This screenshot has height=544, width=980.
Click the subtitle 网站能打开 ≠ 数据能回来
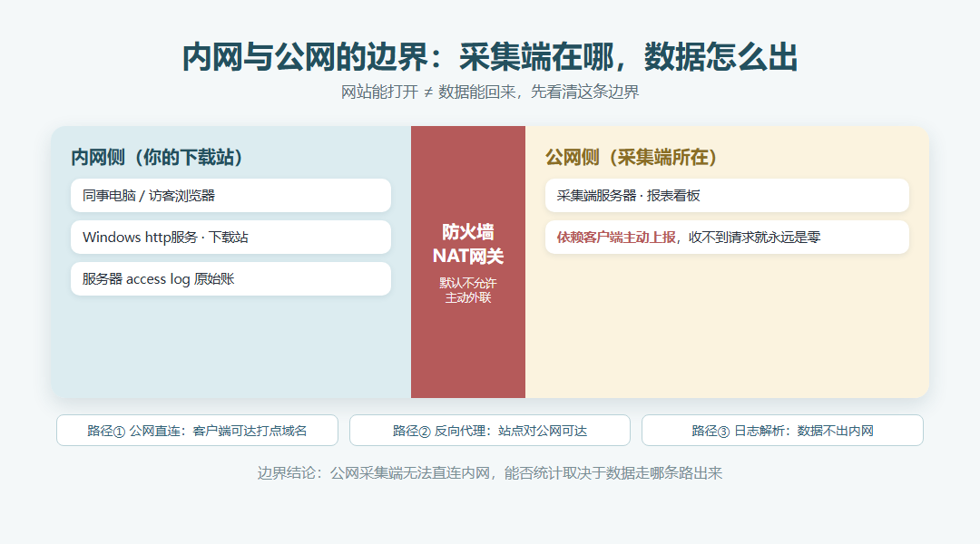[x=489, y=92]
